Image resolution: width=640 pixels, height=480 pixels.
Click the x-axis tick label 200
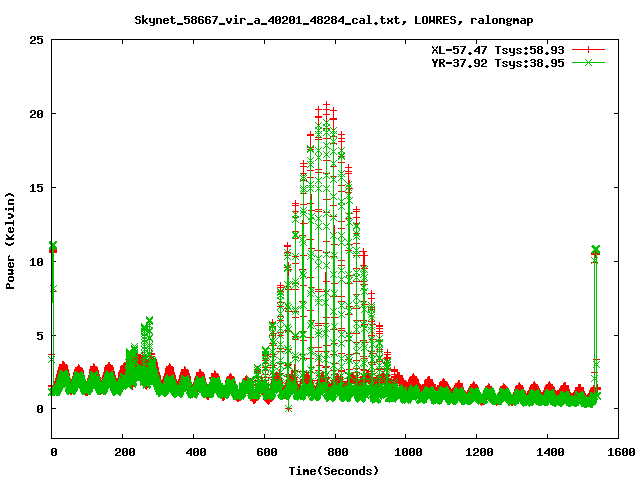pyautogui.click(x=124, y=452)
